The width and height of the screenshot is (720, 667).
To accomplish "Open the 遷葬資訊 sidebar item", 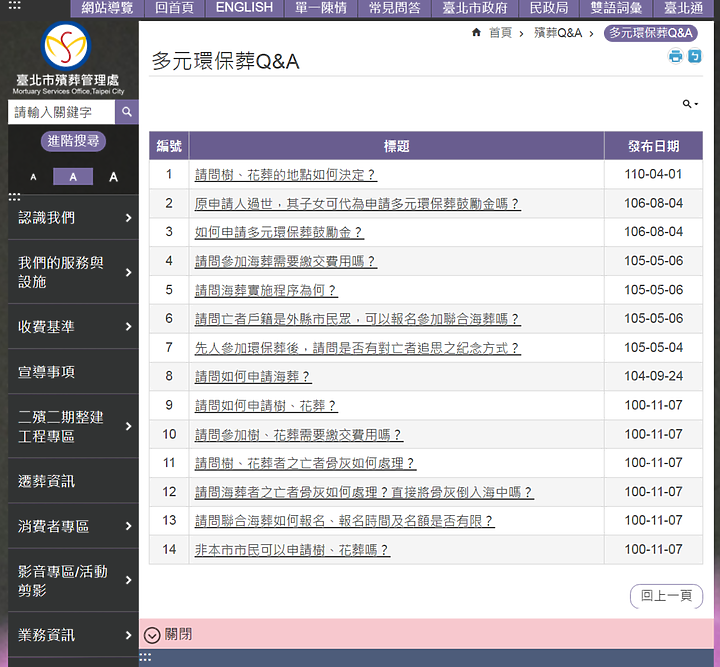I will point(73,481).
